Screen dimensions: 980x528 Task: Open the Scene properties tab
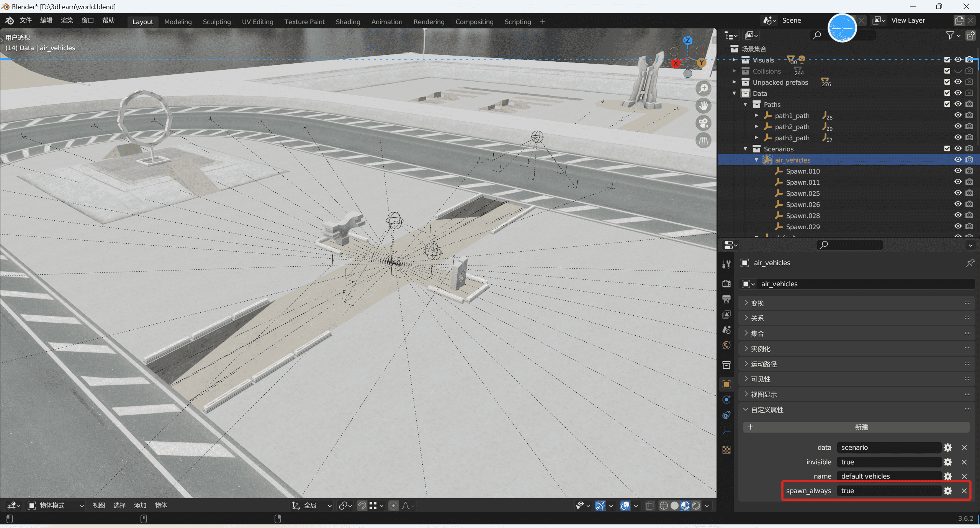tap(726, 330)
